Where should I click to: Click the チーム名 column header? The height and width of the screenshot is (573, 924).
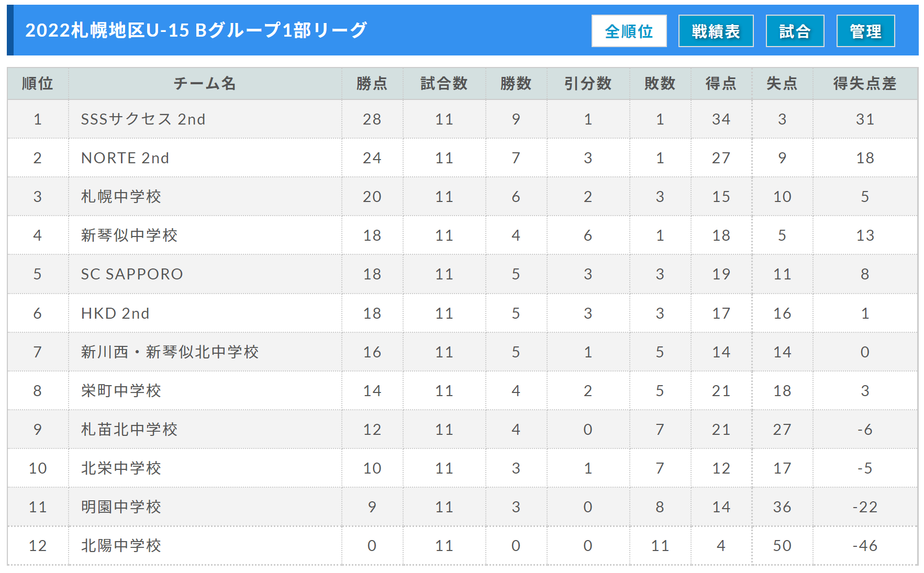click(205, 84)
